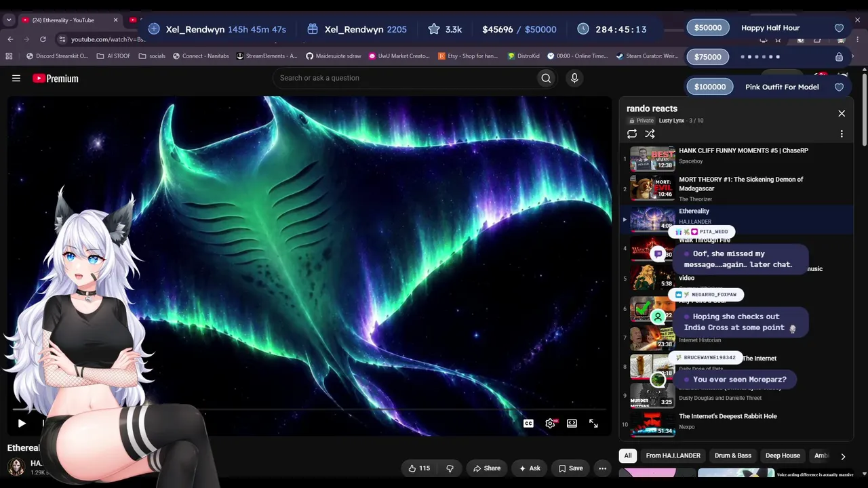Go back in the browser

(x=10, y=39)
